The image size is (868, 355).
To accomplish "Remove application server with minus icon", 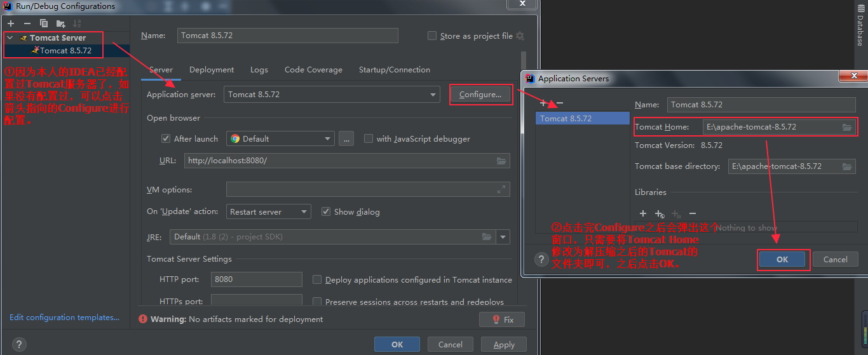I will pyautogui.click(x=560, y=103).
